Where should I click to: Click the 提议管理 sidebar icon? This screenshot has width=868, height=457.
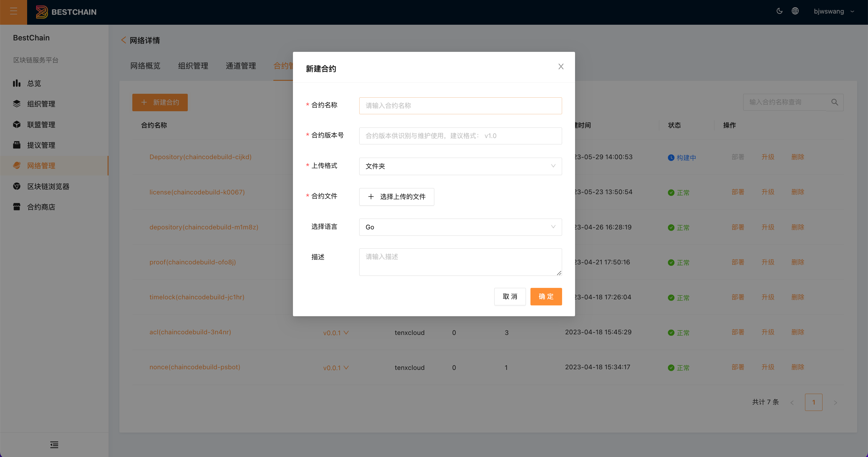pyautogui.click(x=17, y=145)
